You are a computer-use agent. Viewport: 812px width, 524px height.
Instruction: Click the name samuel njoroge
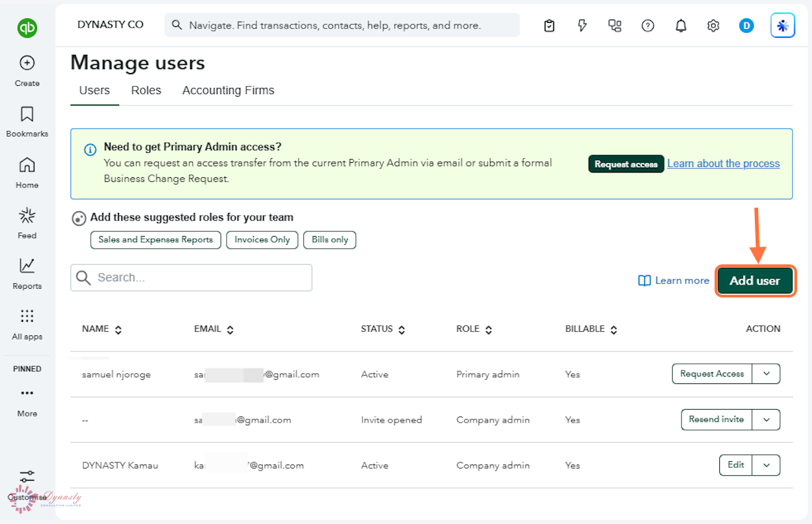pyautogui.click(x=116, y=374)
